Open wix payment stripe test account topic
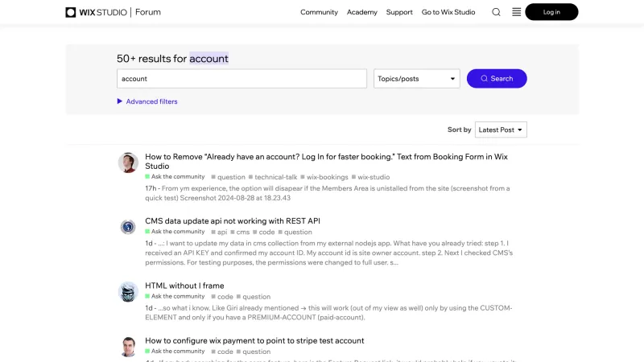The image size is (644, 362). pyautogui.click(x=254, y=340)
